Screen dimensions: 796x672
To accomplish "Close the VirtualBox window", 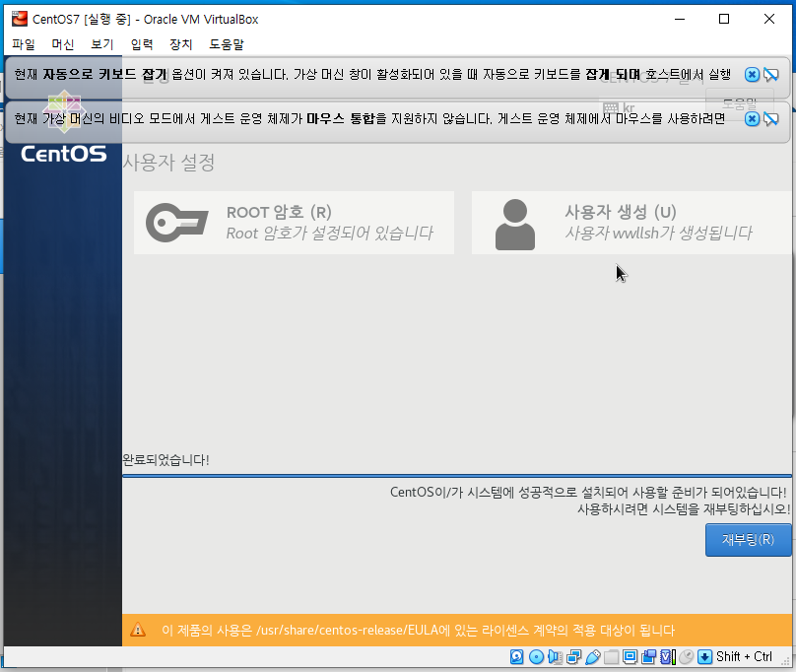I will tap(769, 19).
